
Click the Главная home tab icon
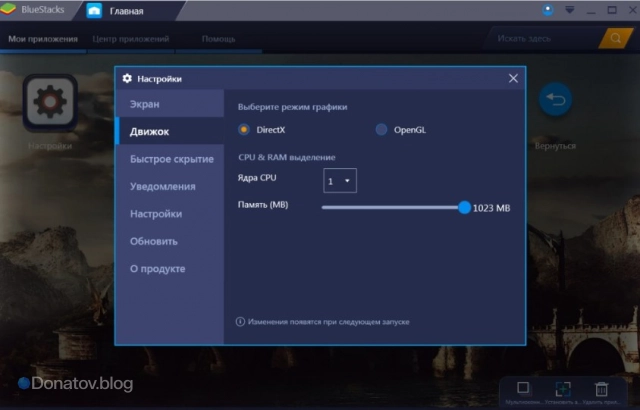[94, 11]
